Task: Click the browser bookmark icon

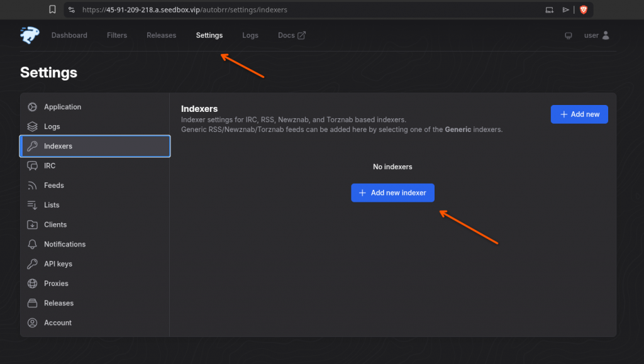Action: (x=52, y=9)
